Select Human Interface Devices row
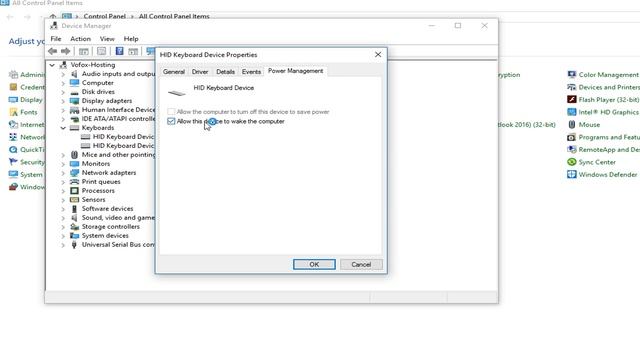Viewport: 640px width, 360px height. (x=118, y=110)
